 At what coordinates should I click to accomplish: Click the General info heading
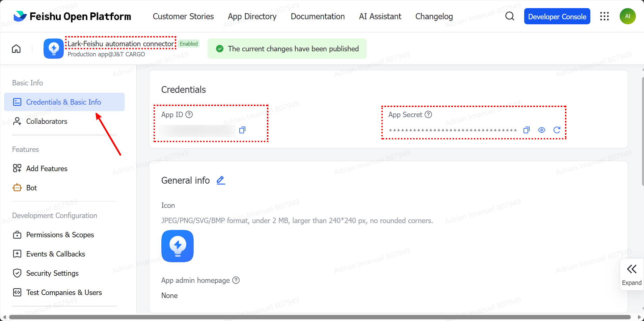(185, 180)
